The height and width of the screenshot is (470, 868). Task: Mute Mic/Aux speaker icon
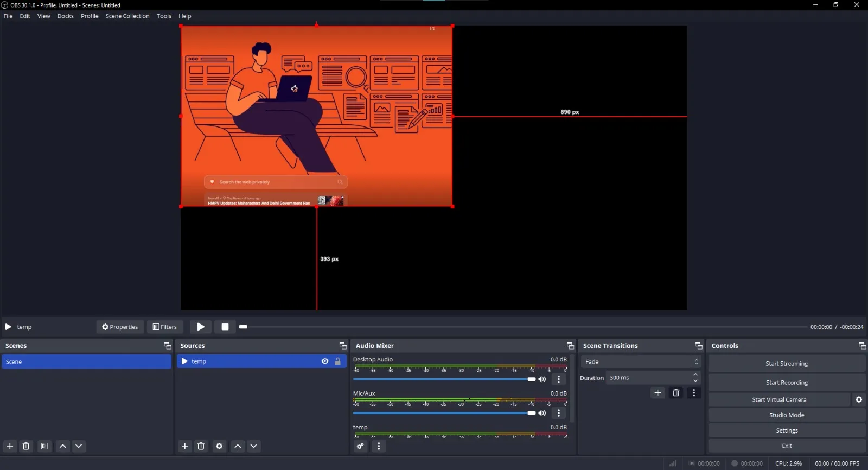pyautogui.click(x=542, y=413)
